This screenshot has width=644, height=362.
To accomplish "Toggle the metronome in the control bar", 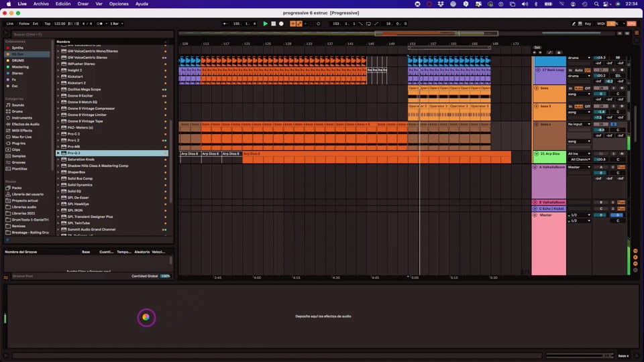I will click(x=100, y=24).
